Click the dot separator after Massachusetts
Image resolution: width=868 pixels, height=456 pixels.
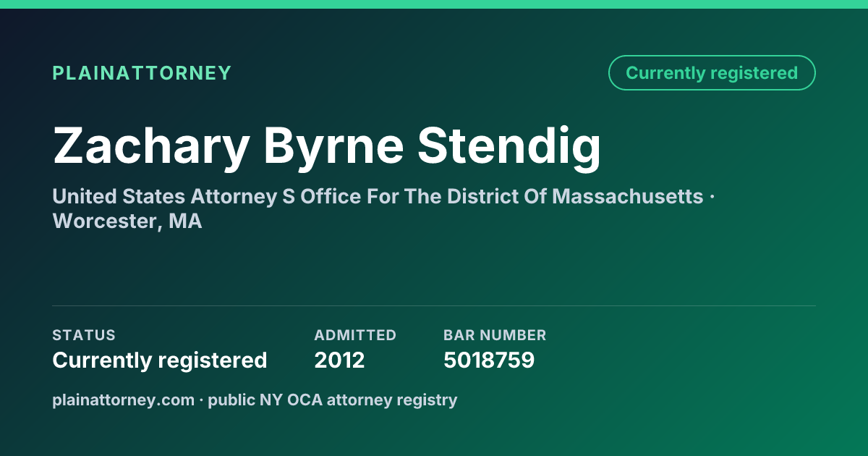(712, 197)
